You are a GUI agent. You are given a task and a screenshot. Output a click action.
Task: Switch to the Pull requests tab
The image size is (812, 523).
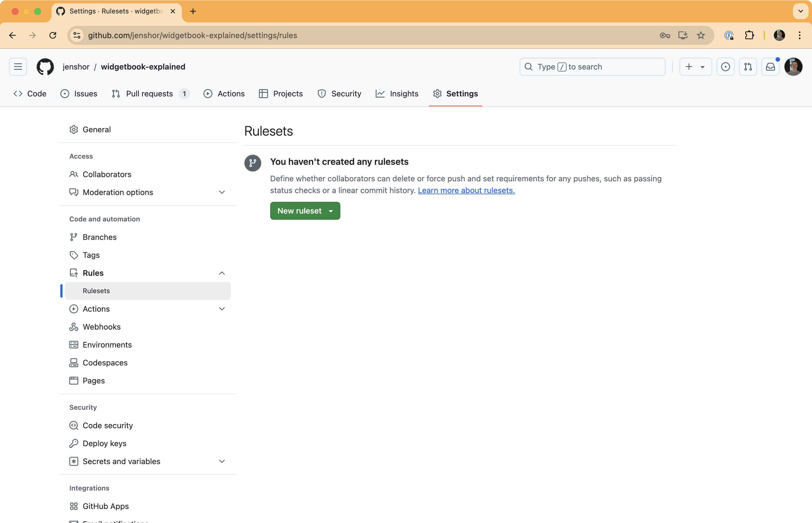point(150,94)
